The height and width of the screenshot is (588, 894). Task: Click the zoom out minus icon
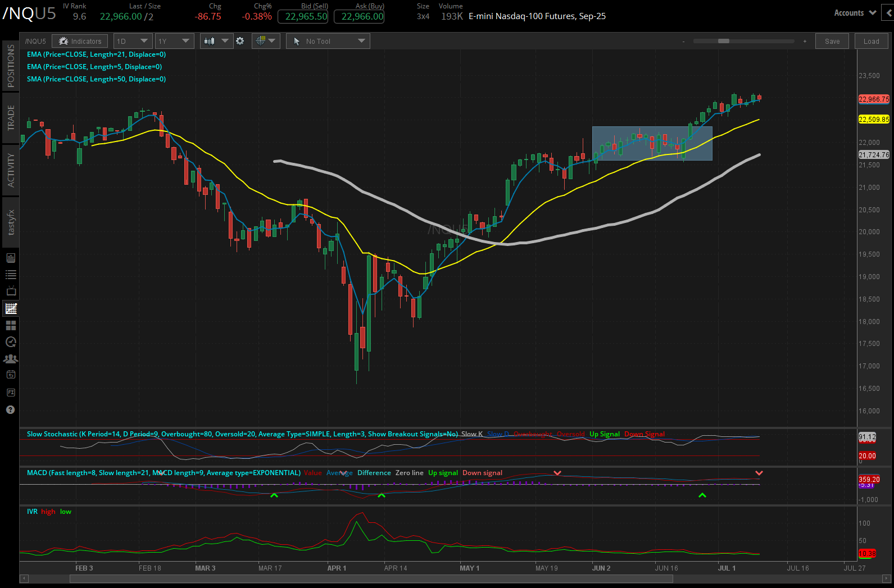click(x=684, y=42)
